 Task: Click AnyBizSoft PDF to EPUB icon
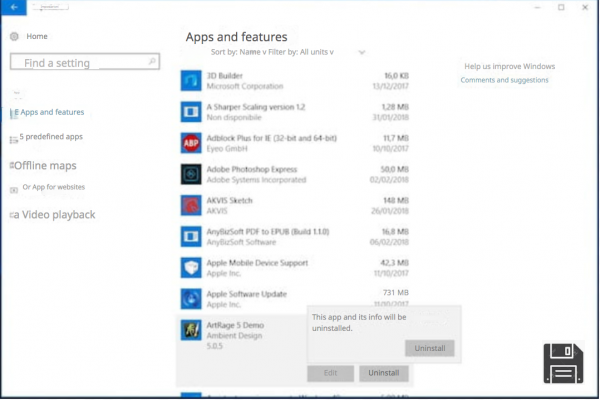tap(191, 236)
